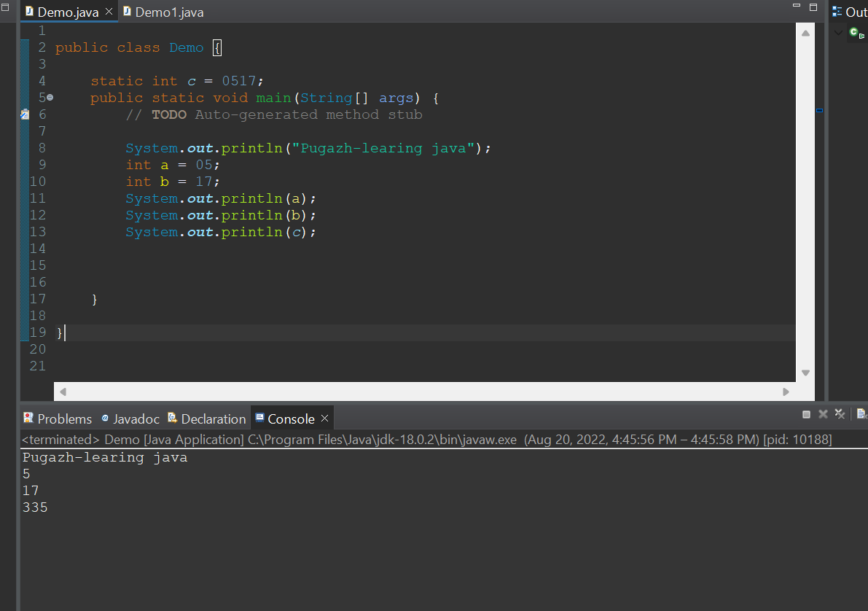This screenshot has width=868, height=611.
Task: Click the right arrow of the horizontal scrollbar
Action: [x=786, y=392]
